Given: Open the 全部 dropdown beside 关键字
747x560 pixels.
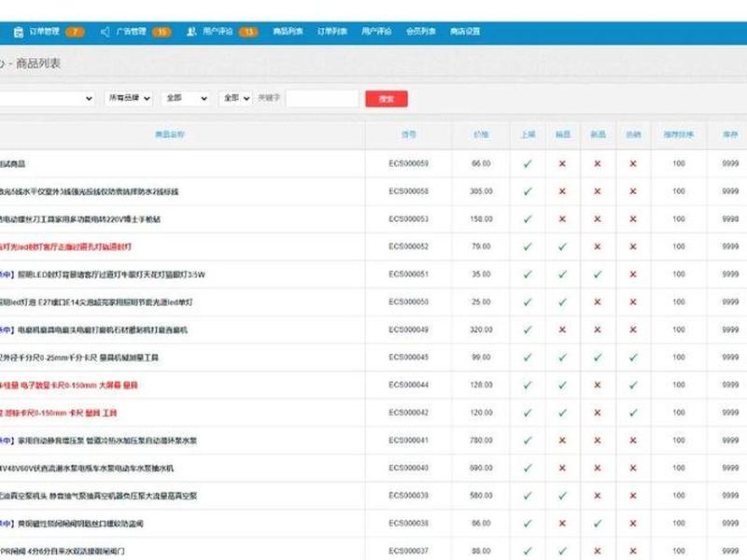Looking at the screenshot, I should pyautogui.click(x=235, y=98).
